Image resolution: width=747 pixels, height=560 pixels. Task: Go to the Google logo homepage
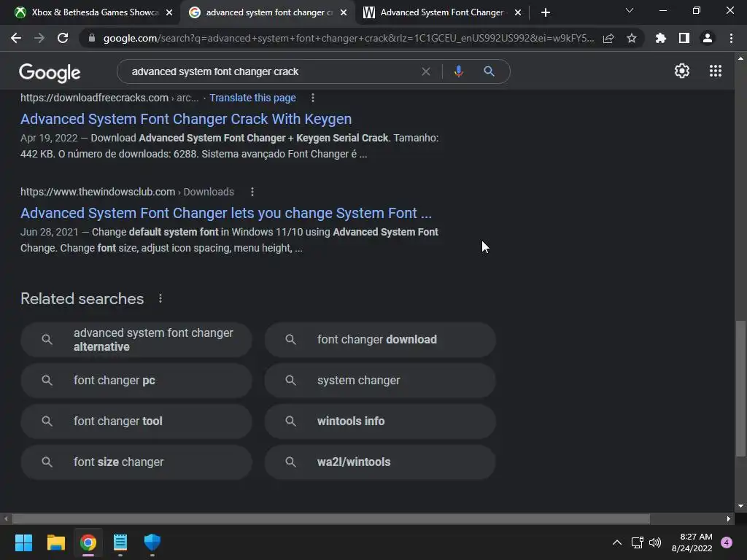[50, 72]
